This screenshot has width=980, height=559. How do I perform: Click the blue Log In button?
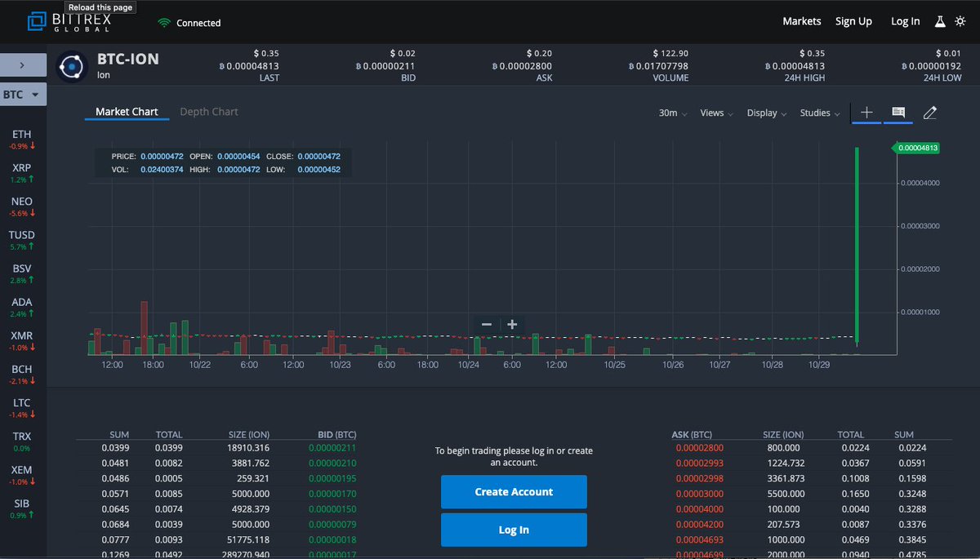[x=514, y=530]
